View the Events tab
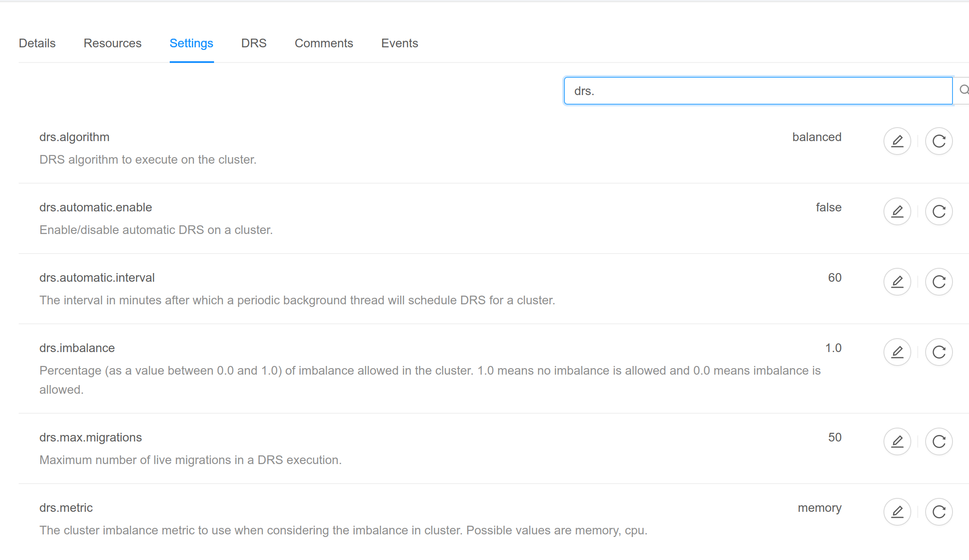Screen dimensions: 969x560 pyautogui.click(x=399, y=43)
